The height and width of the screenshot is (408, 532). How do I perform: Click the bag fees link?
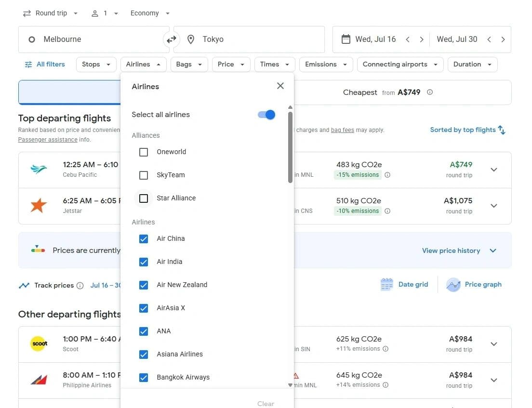pyautogui.click(x=342, y=130)
